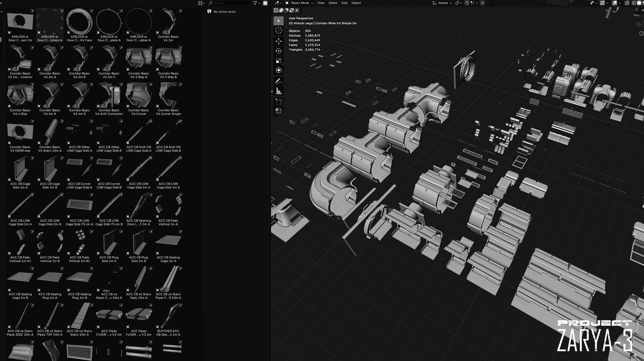
Task: Click edit icon on ACC CB v6 Stairs 10m A
Action: pyautogui.click(x=91, y=305)
